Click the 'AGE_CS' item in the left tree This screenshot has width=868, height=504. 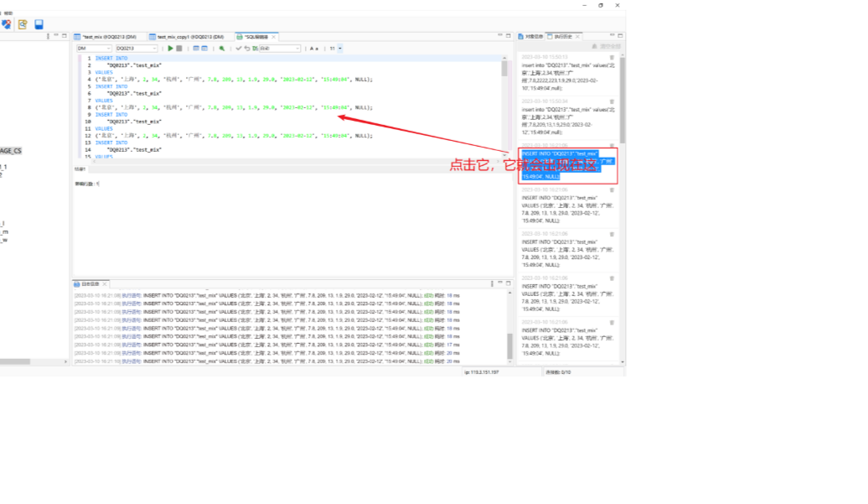point(11,151)
